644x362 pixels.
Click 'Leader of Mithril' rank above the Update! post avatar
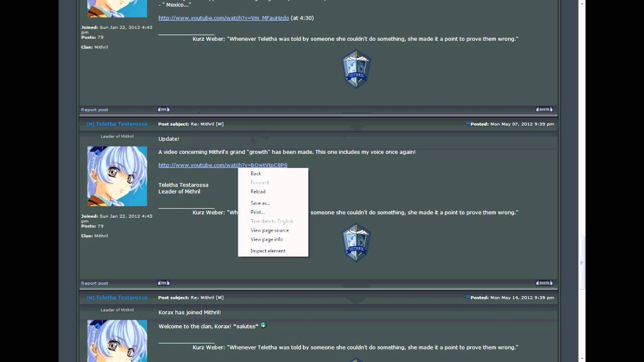coord(117,136)
